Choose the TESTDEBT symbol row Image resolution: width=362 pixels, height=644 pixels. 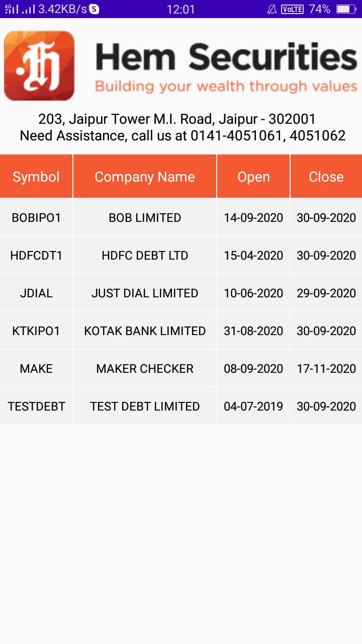[x=36, y=407]
